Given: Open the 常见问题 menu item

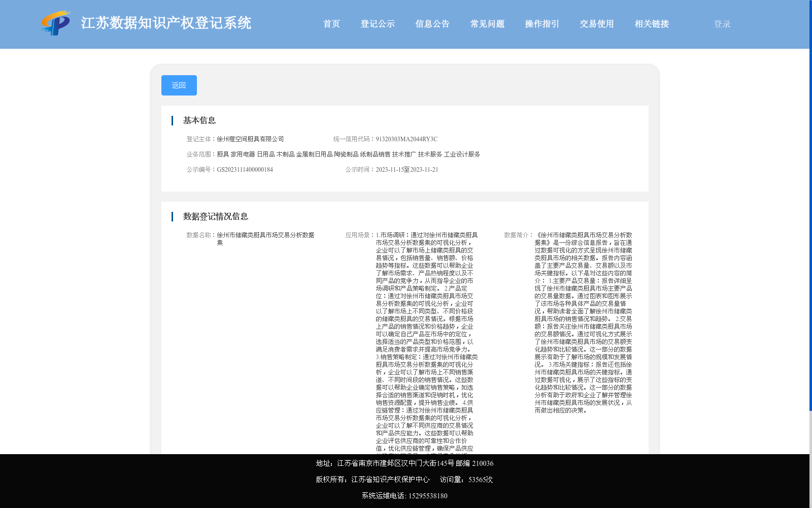Looking at the screenshot, I should pyautogui.click(x=487, y=24).
